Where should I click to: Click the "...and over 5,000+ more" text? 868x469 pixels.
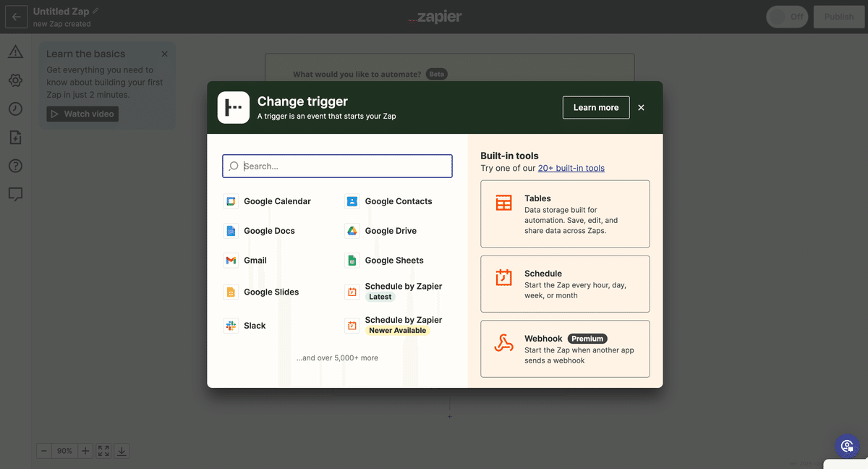[337, 358]
